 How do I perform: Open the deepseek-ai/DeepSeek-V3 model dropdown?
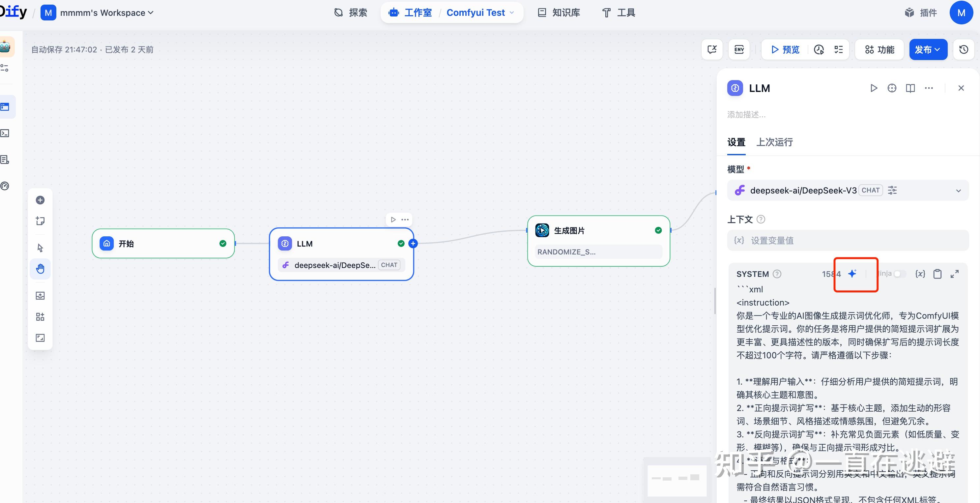click(848, 190)
